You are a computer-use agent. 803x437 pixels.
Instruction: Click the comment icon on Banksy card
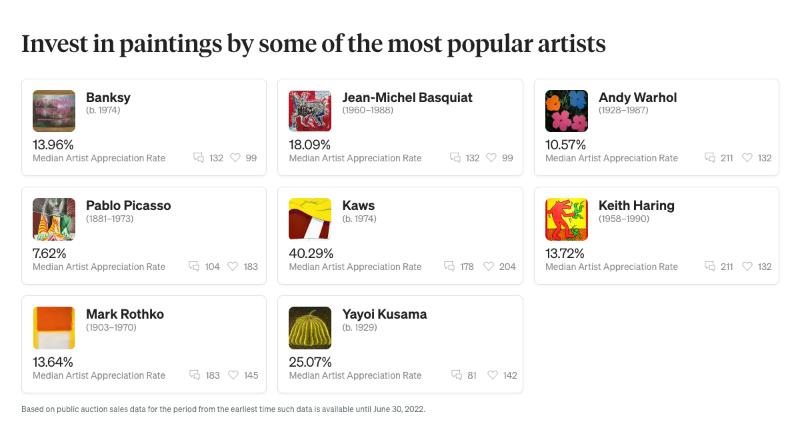pos(198,158)
